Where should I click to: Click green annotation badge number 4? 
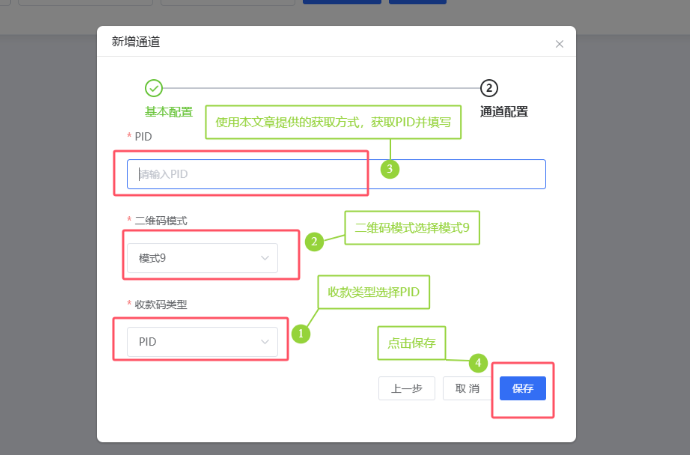(479, 362)
